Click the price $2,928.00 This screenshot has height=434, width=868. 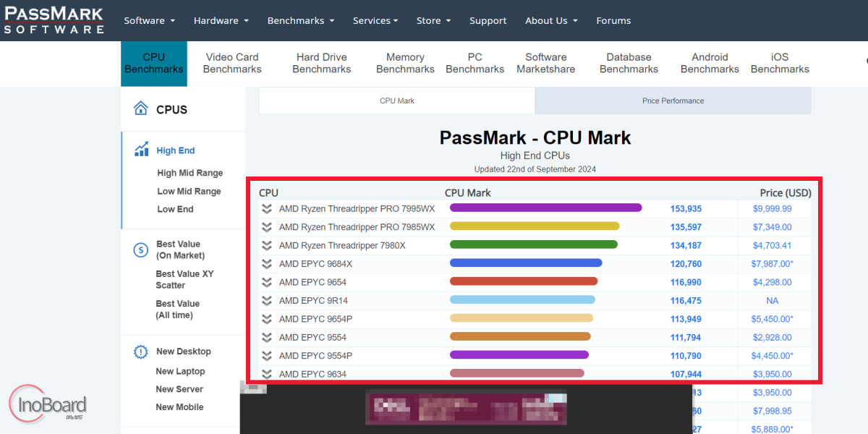772,338
